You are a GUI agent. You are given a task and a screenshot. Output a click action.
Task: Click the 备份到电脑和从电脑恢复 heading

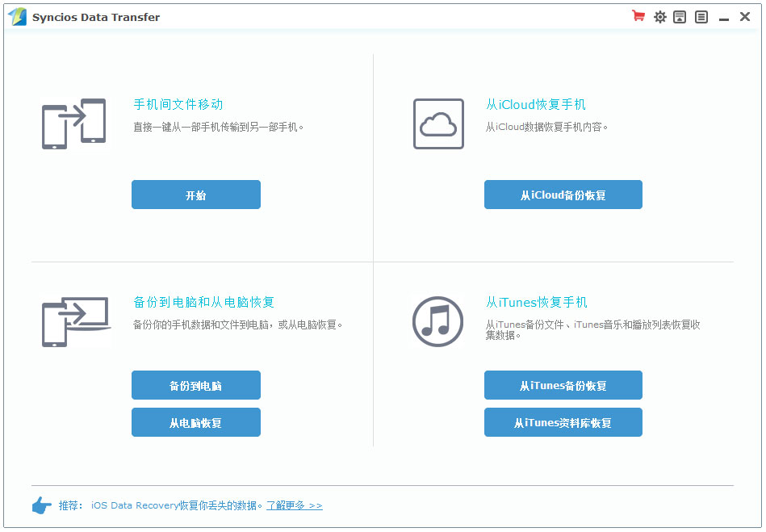point(203,302)
